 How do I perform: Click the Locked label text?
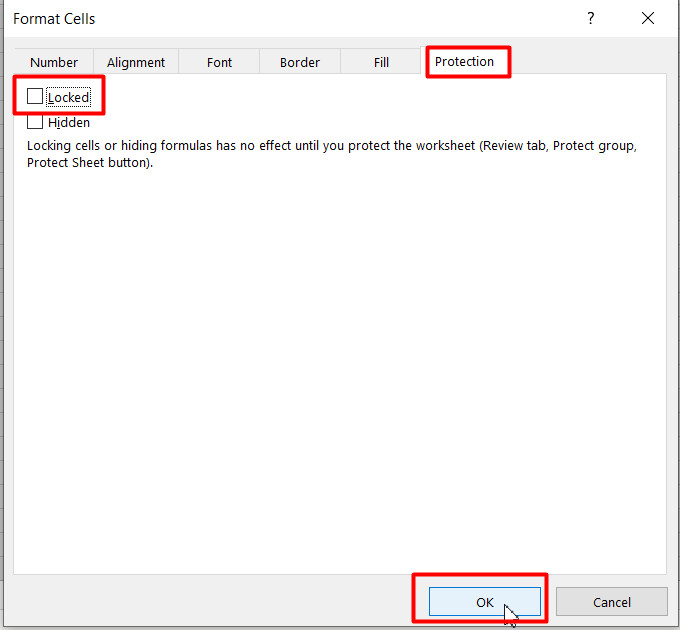click(69, 98)
